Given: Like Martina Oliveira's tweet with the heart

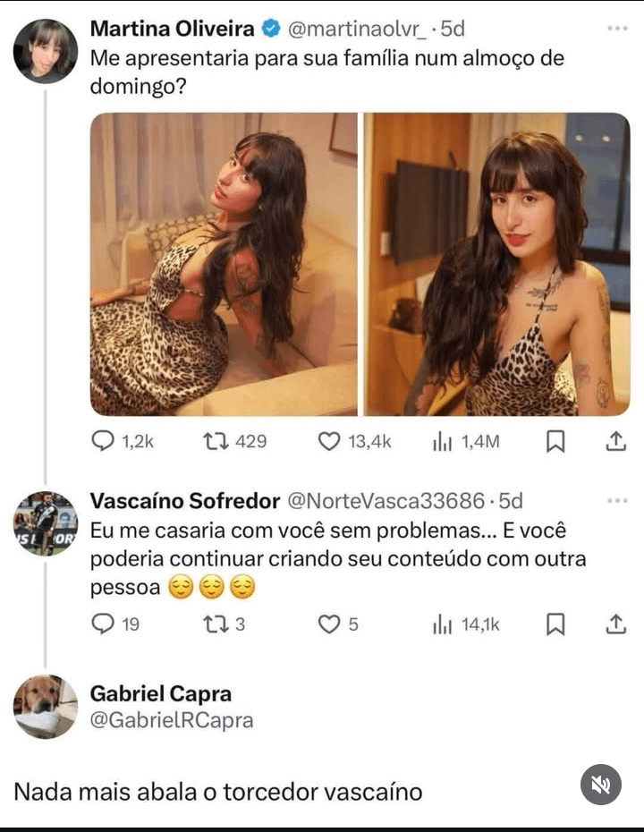Looking at the screenshot, I should [330, 441].
